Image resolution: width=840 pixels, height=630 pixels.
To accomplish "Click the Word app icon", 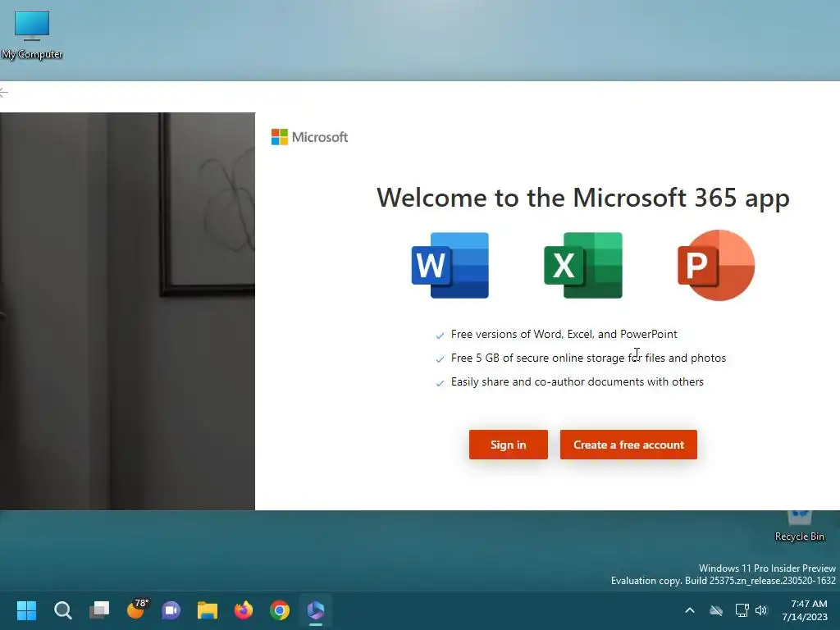I will tap(450, 265).
